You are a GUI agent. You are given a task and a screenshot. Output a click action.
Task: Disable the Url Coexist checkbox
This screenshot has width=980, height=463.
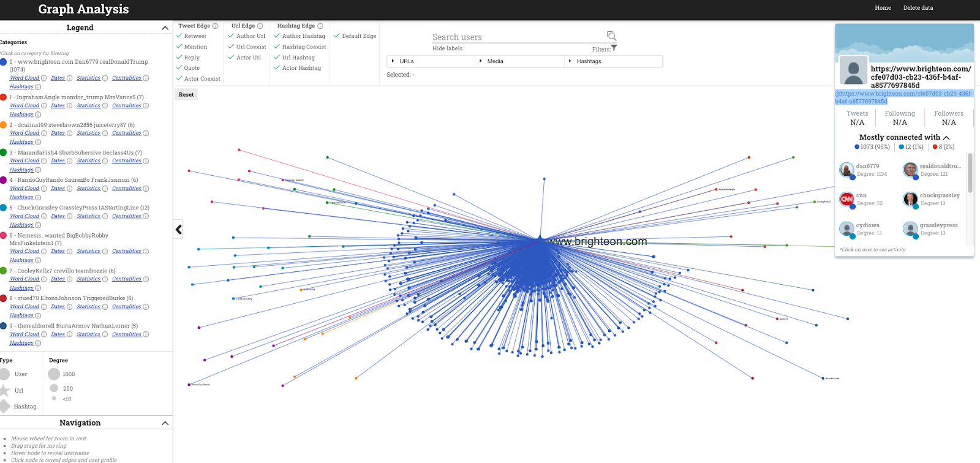pos(231,47)
